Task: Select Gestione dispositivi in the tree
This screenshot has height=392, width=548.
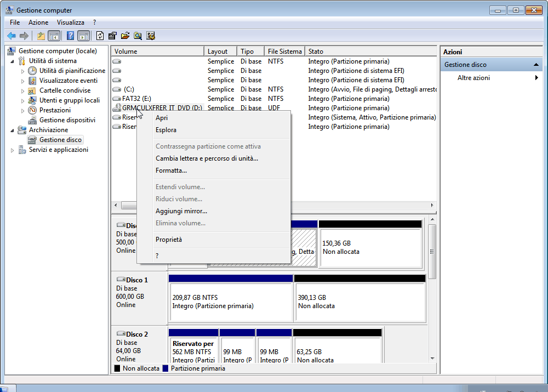Action: tap(67, 120)
